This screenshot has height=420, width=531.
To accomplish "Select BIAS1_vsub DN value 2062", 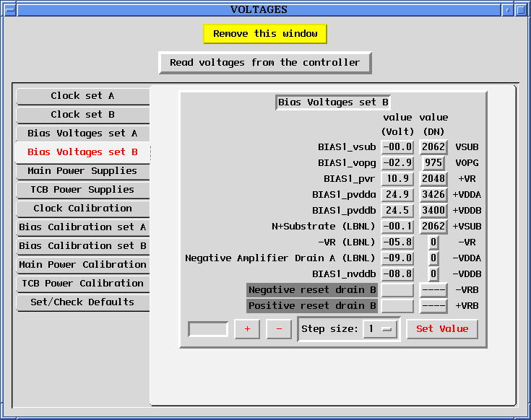I will point(433,147).
